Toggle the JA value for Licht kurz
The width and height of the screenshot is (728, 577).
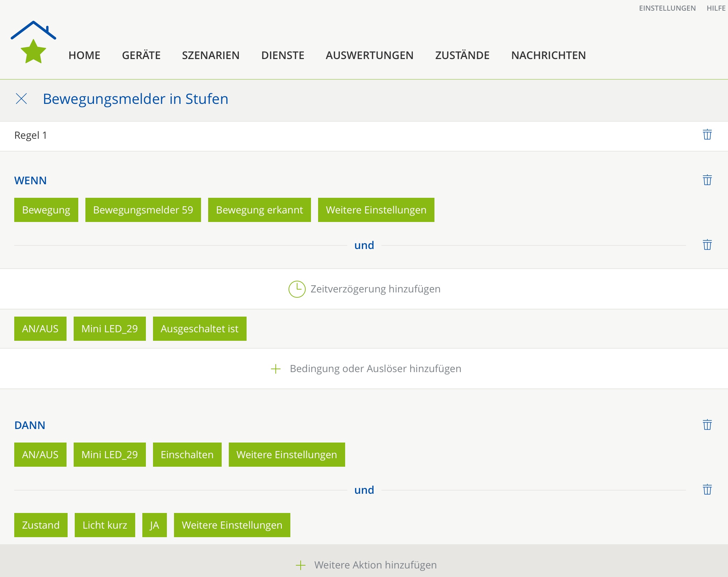tap(154, 525)
